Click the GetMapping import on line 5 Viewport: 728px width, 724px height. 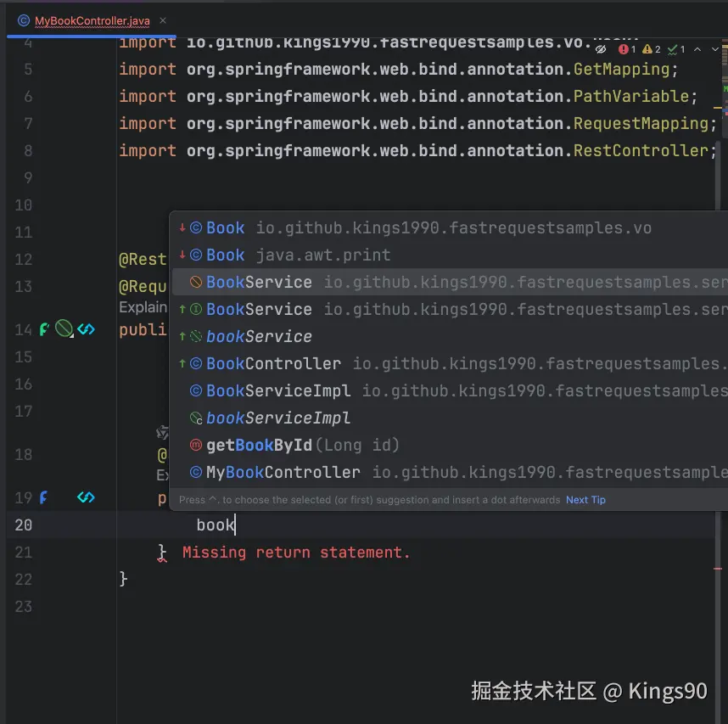click(621, 70)
